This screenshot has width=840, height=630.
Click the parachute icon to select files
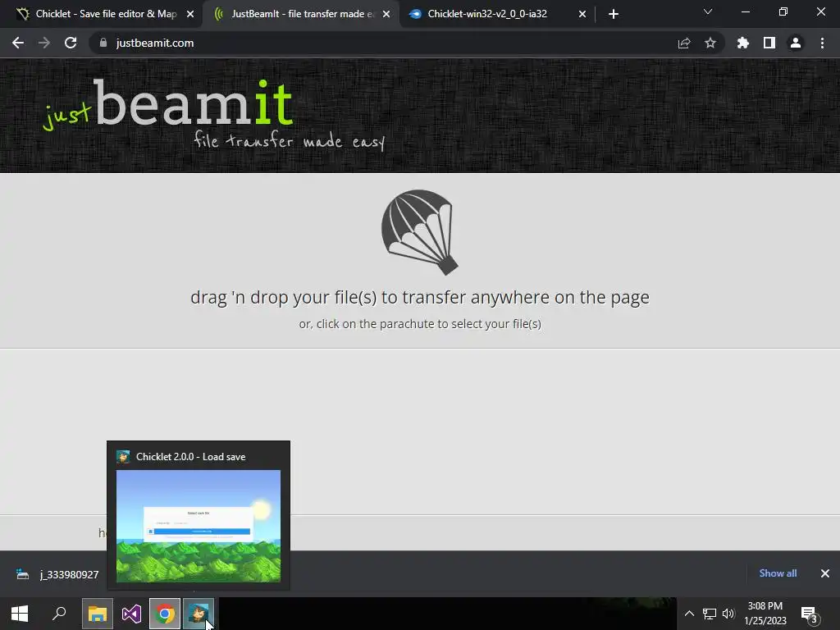(x=419, y=232)
